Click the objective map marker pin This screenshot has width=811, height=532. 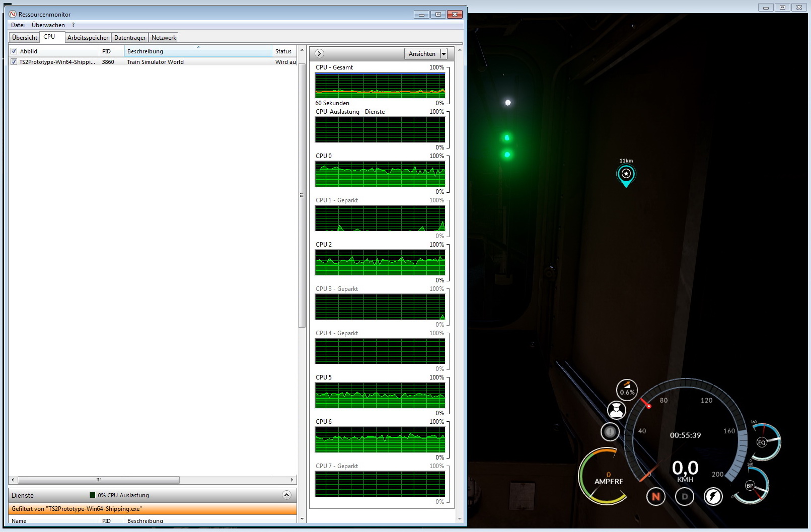point(626,176)
